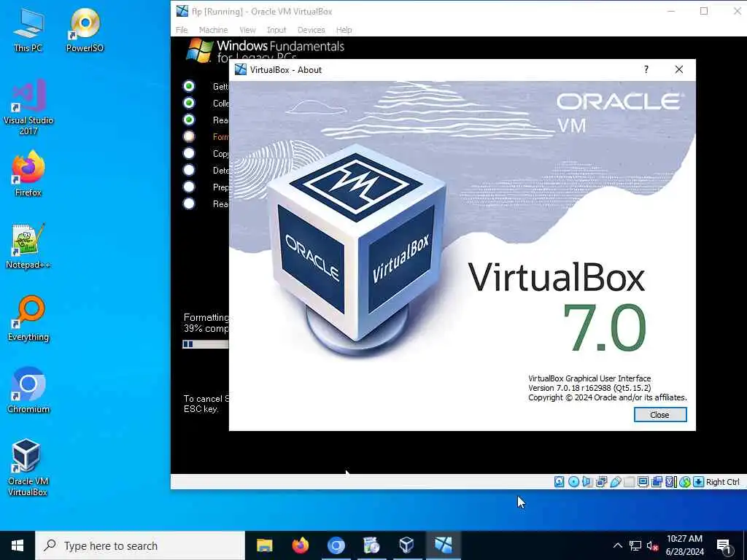Open the Action Center notifications icon
This screenshot has height=560, width=747.
point(723,546)
